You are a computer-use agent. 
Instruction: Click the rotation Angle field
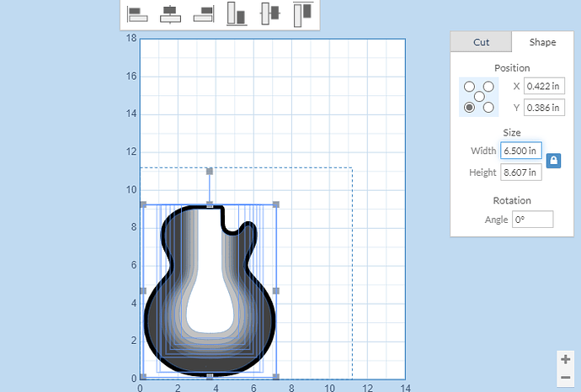click(532, 220)
